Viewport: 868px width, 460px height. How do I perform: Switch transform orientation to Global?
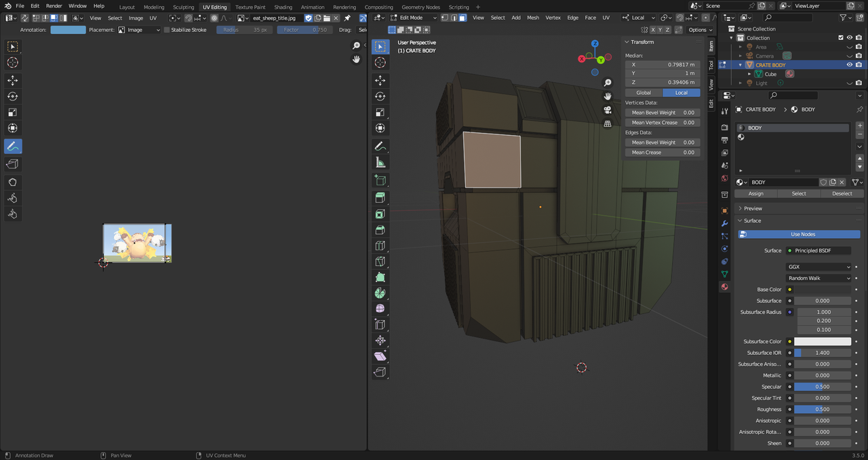click(x=644, y=92)
